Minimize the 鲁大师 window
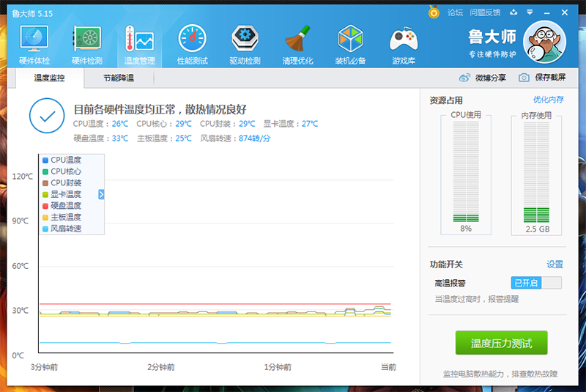Screen dimensions: 586x392 (x=547, y=13)
